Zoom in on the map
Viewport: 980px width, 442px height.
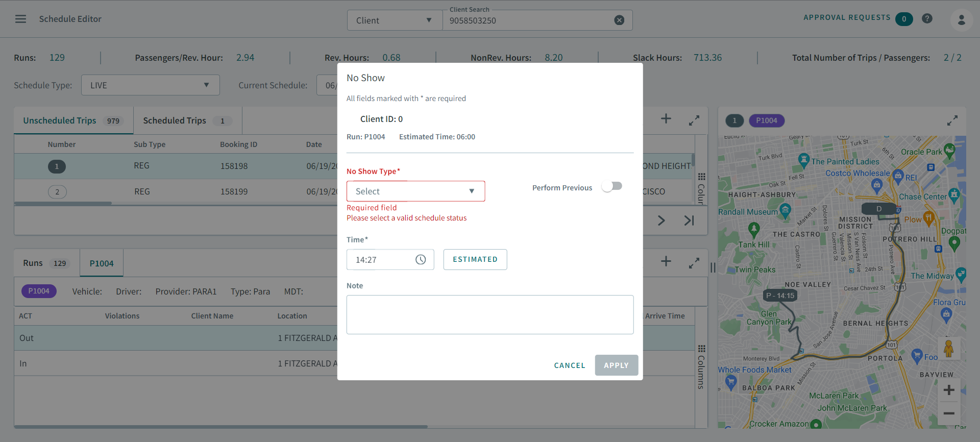click(949, 390)
